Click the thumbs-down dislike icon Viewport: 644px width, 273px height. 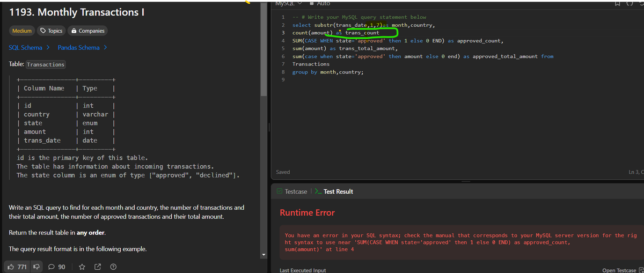(38, 267)
